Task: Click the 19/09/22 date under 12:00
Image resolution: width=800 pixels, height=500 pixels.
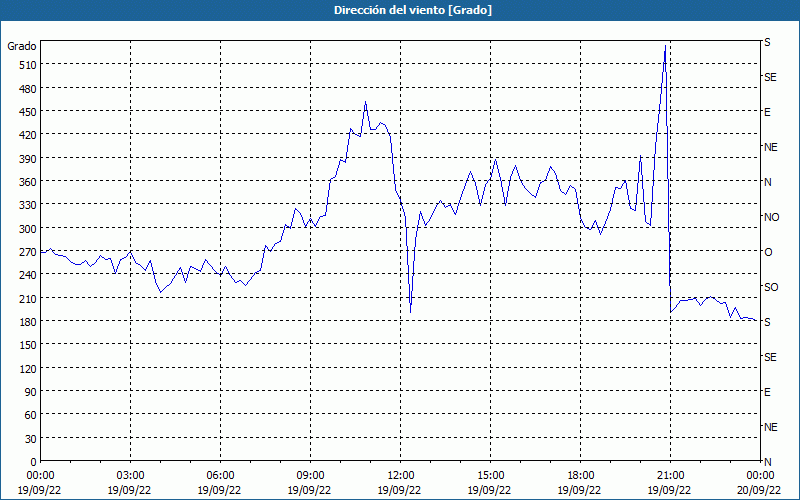Action: tap(401, 490)
